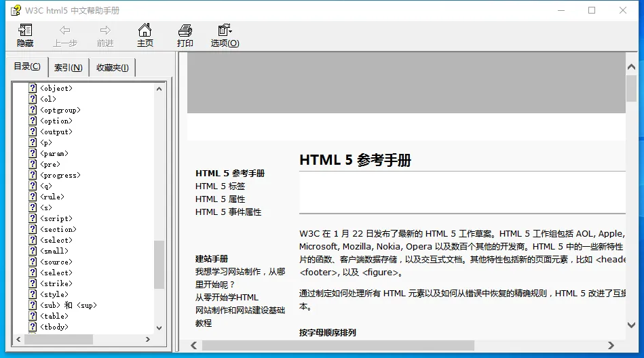Open the HTML 5 属性 link
Screen dimensions: 644x358
[220, 199]
